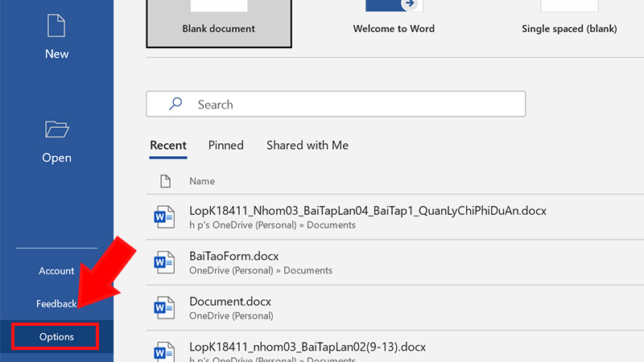The image size is (644, 362).
Task: Click path 'h p's OneDrive (Personal) » Documents'
Action: pyautogui.click(x=272, y=225)
